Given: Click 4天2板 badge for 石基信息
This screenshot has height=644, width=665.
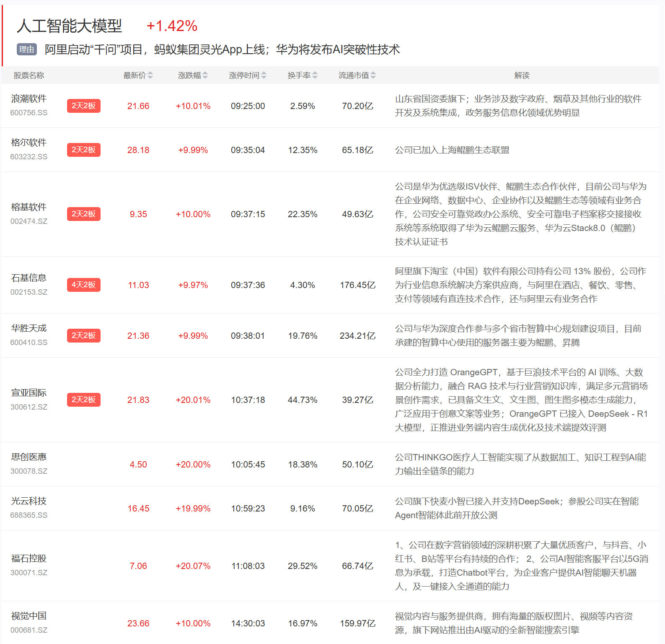Looking at the screenshot, I should point(83,285).
